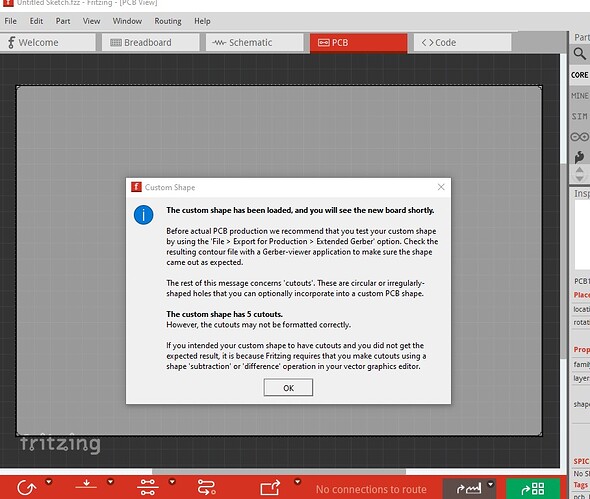This screenshot has height=499, width=590.
Task: Click the Autoroute icon
Action: (207, 487)
